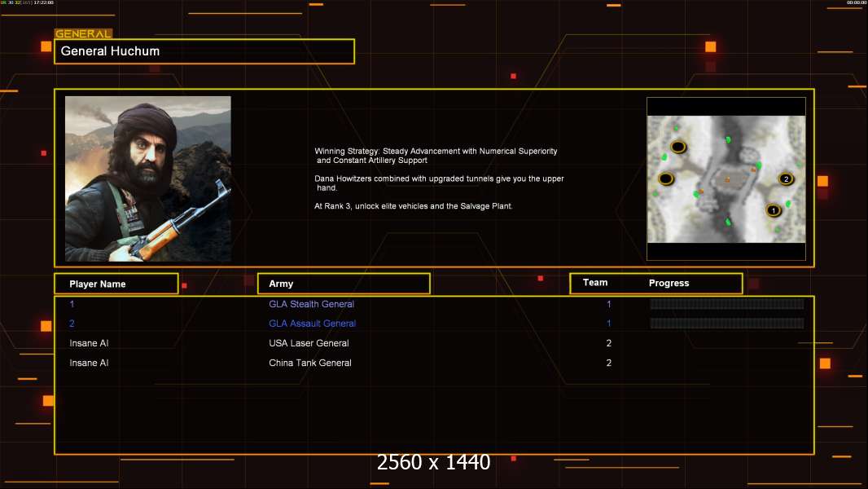The width and height of the screenshot is (868, 489).
Task: Select the empty start spot left of marker 2
Action: [666, 178]
